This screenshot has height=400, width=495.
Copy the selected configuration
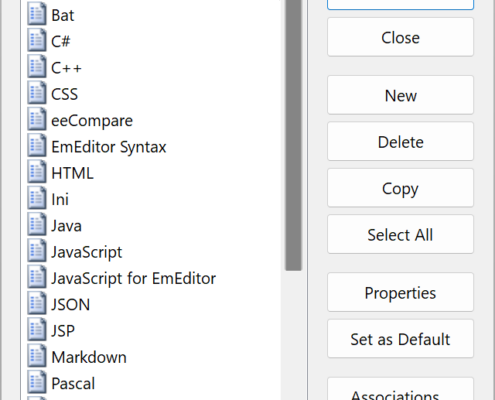[x=400, y=188]
